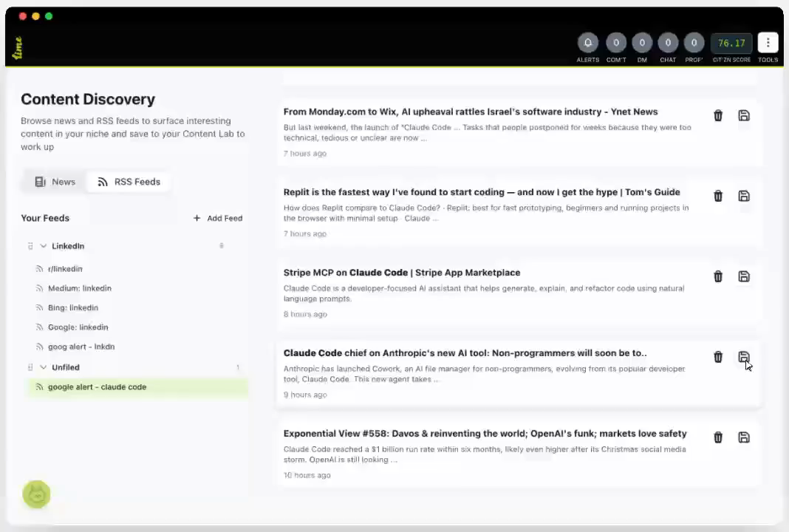789x532 pixels.
Task: Open the Stripe MCP on Claude Code title
Action: 402,273
